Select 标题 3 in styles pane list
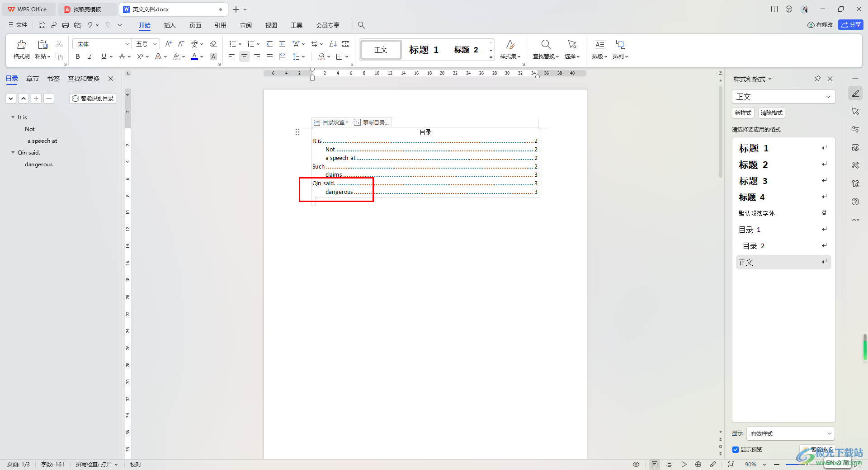 pos(783,181)
